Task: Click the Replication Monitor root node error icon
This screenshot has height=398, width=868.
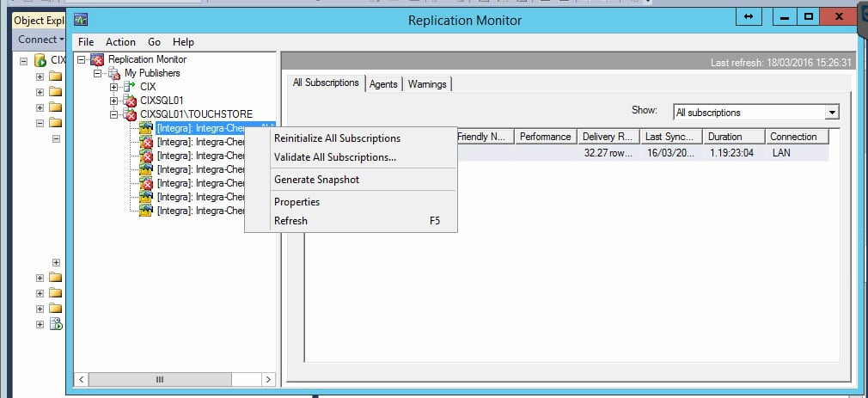Action: coord(97,59)
